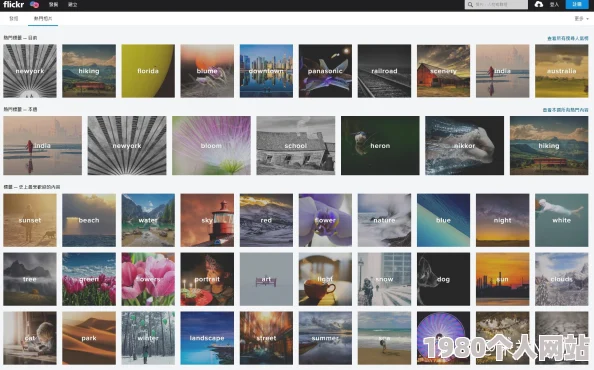Switch to the first subnav tab
This screenshot has height=370, width=594.
14,19
